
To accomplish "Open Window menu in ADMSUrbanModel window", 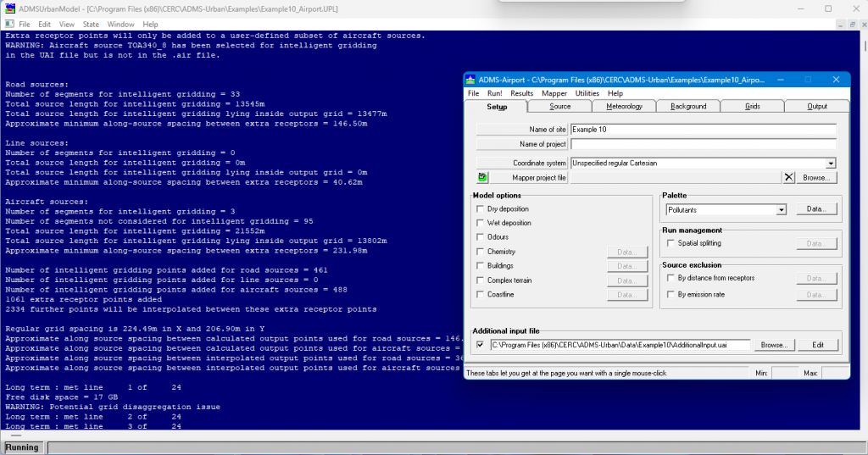I will 120,25.
